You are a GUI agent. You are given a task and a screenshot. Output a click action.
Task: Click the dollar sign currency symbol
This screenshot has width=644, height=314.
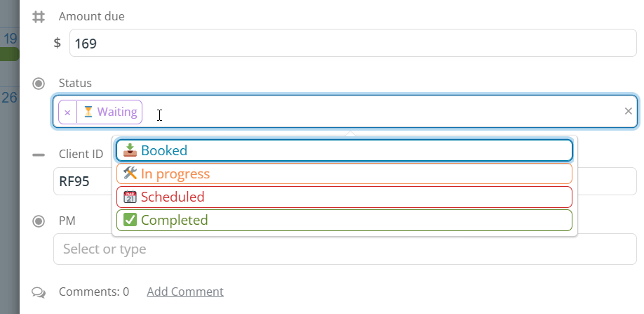(x=58, y=43)
